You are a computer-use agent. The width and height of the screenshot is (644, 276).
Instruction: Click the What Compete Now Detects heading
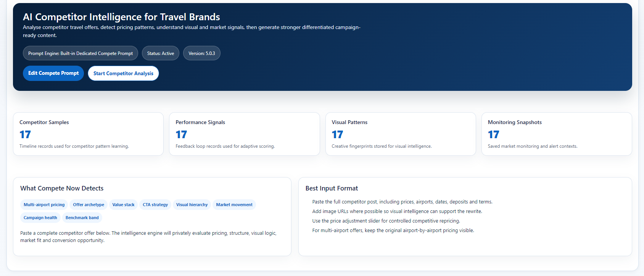62,188
